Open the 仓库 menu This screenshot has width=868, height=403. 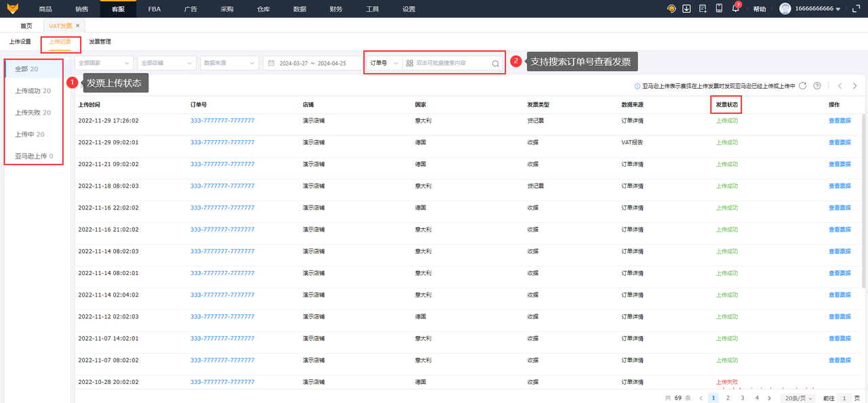[x=263, y=9]
